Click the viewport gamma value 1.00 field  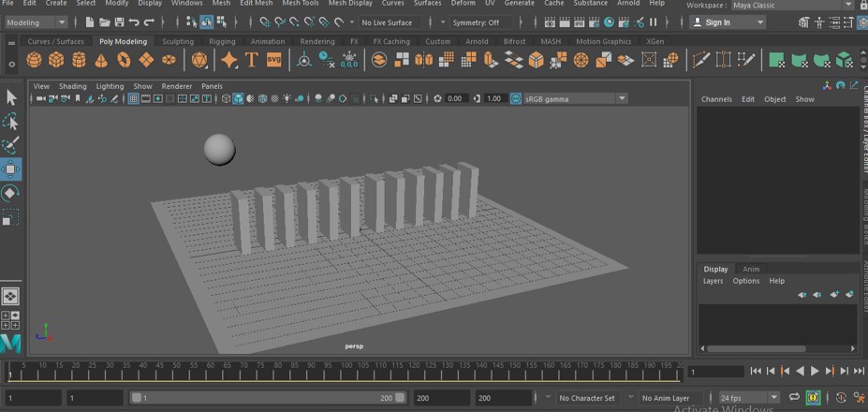click(493, 98)
